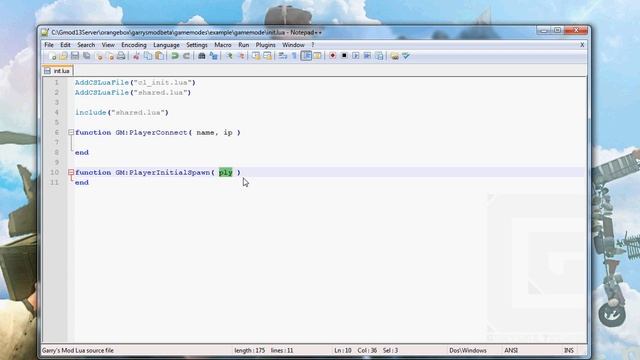
Task: Click the include("shared.lua") line
Action: pyautogui.click(x=122, y=112)
